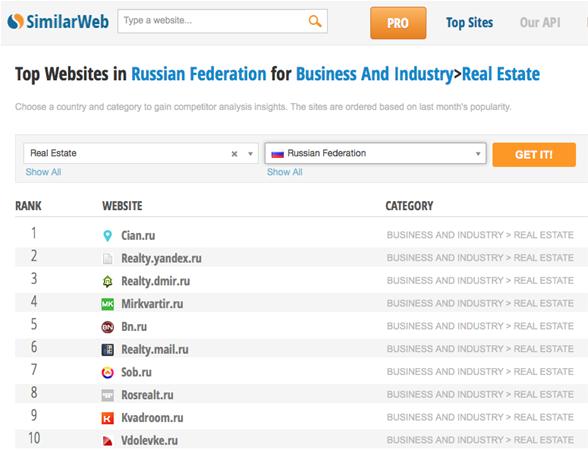This screenshot has height=450, width=588.
Task: Click the Sob.ru circular favicon
Action: 107,372
